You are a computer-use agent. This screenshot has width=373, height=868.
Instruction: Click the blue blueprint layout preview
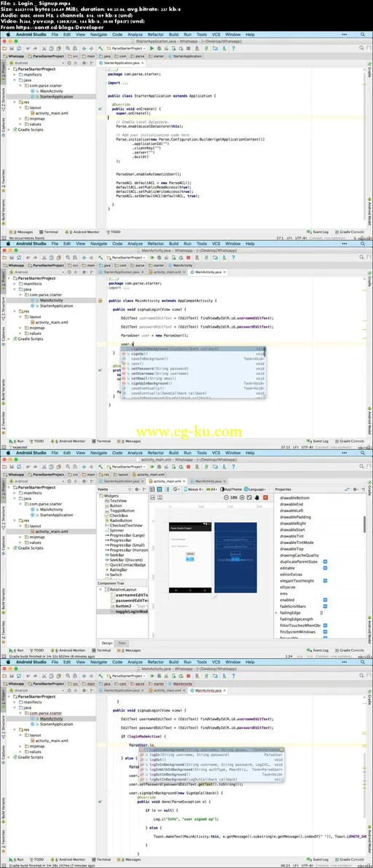point(235,558)
